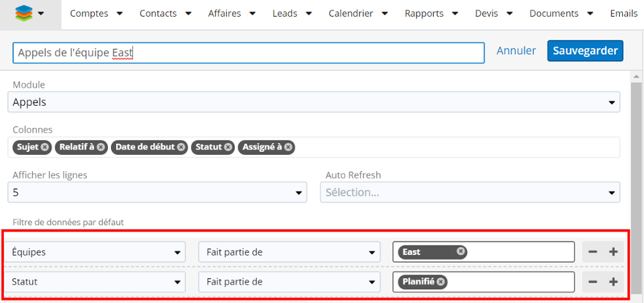
Task: Open the Afficher les lignes dropdown
Action: click(x=157, y=192)
